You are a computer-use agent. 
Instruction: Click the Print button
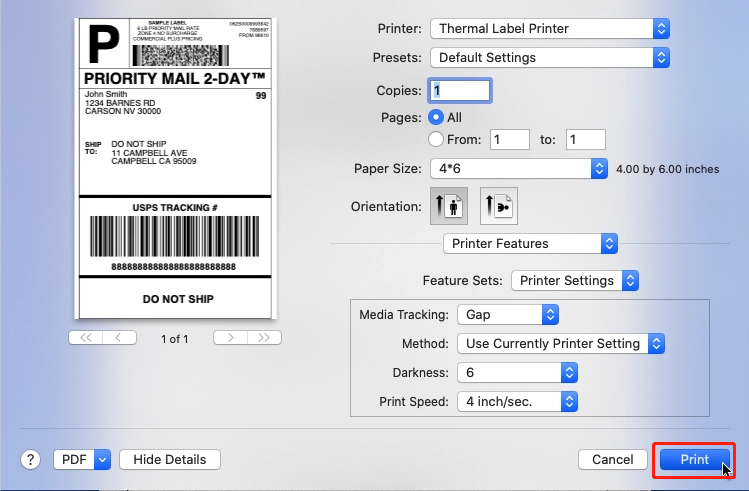(x=695, y=459)
